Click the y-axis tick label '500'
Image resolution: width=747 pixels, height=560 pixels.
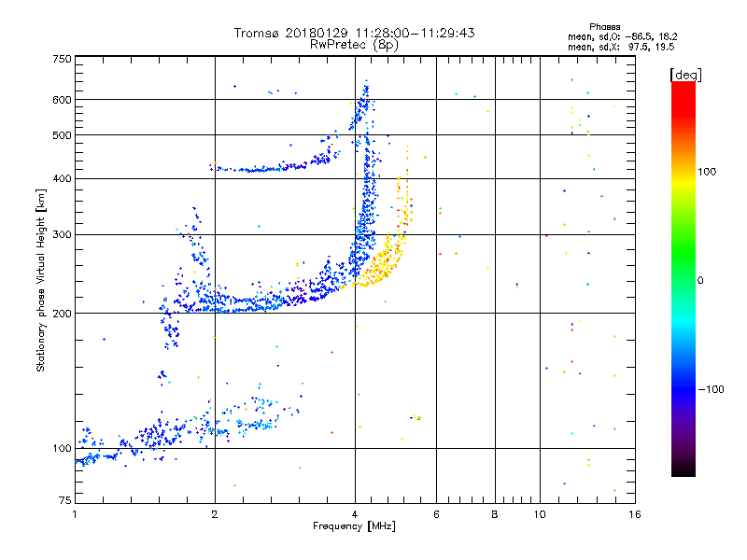(62, 135)
